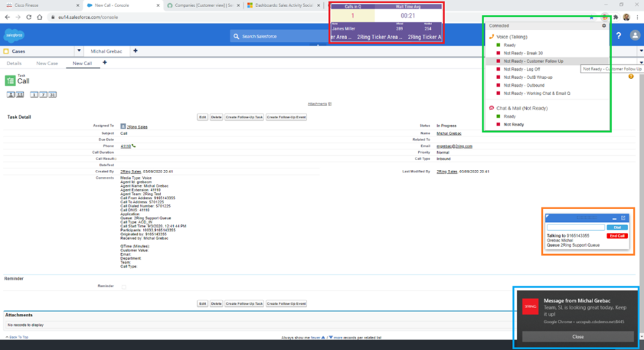Click the Salesforce cloud logo
The height and width of the screenshot is (350, 644).
click(14, 35)
